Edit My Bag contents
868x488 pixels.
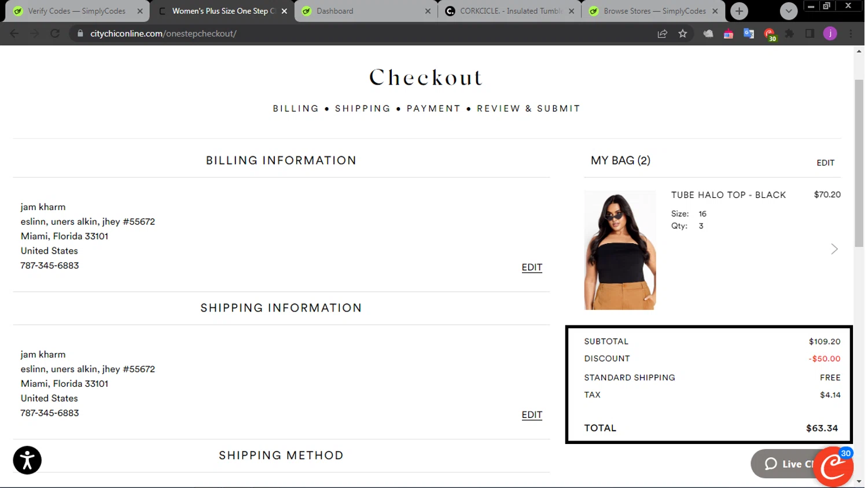(825, 163)
